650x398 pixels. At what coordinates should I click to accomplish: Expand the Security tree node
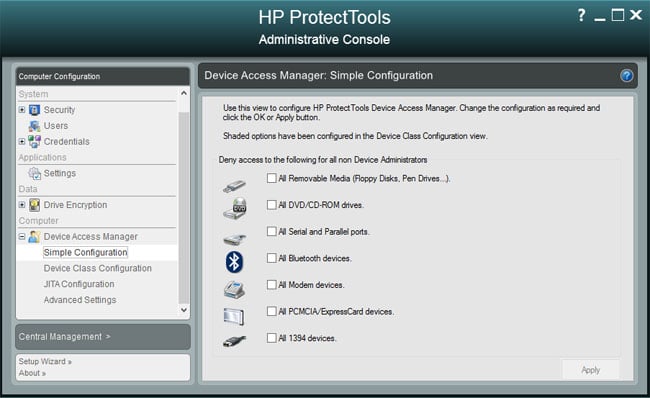[22, 110]
